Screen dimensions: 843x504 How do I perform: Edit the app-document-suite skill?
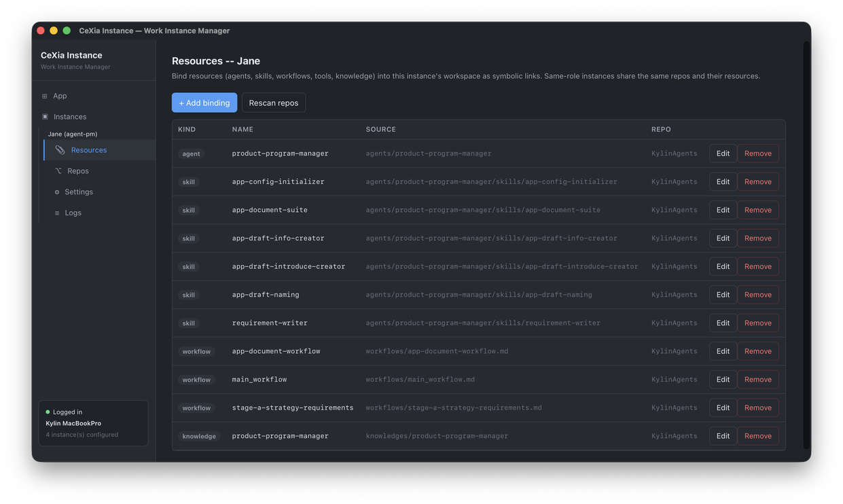click(x=723, y=210)
